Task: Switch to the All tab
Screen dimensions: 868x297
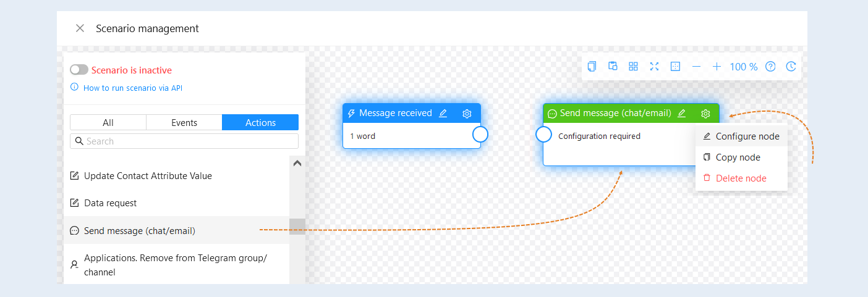Action: (x=108, y=122)
